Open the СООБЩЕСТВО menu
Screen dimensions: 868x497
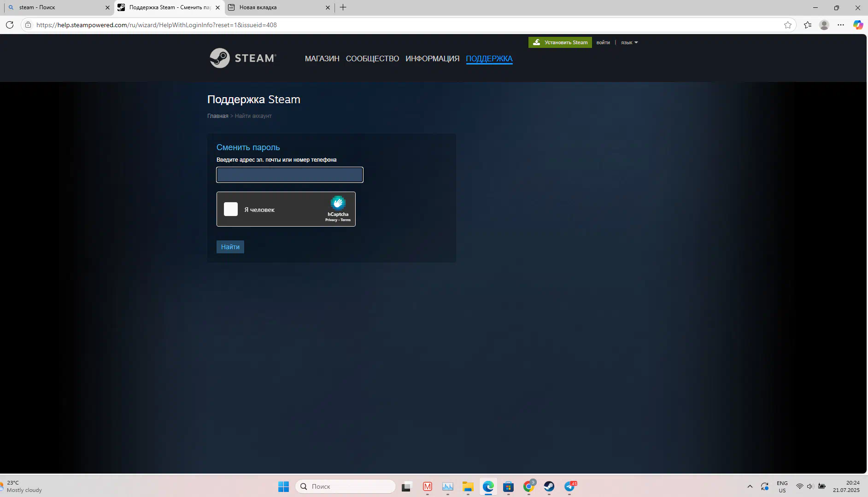(372, 58)
